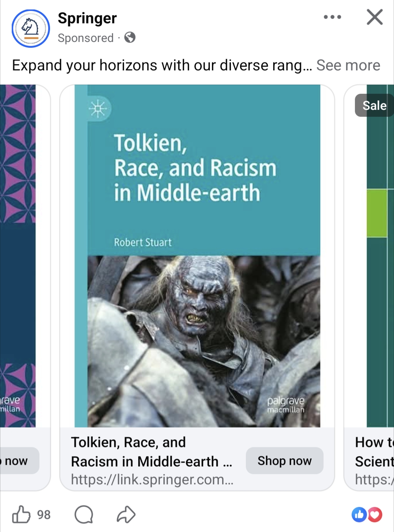Open the How to Scient... card title

pos(374,452)
